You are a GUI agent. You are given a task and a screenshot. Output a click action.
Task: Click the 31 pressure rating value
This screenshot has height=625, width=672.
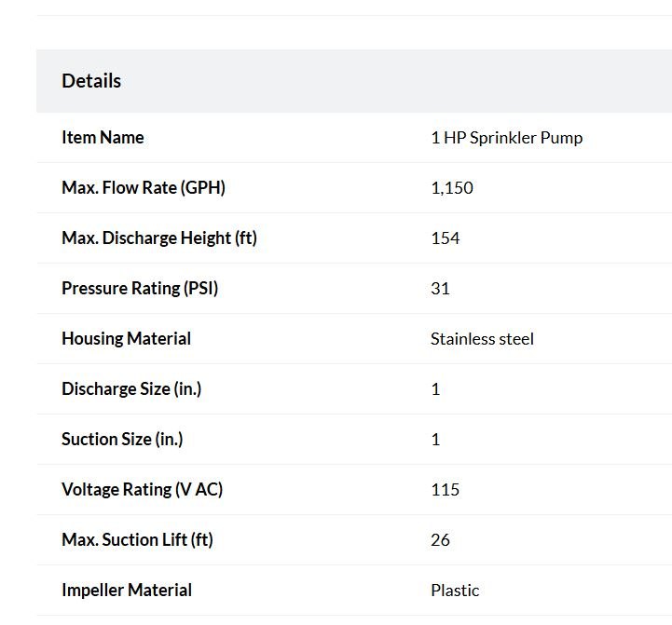point(440,289)
